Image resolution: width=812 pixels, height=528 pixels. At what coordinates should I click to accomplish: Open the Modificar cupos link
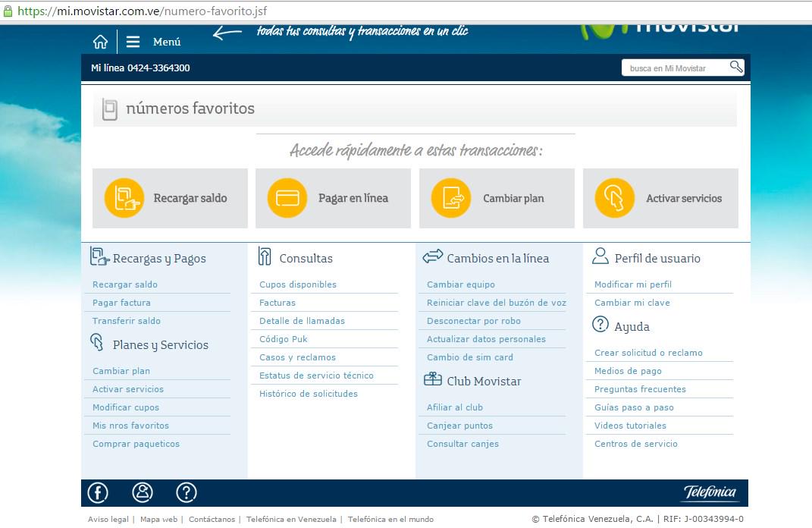point(126,407)
